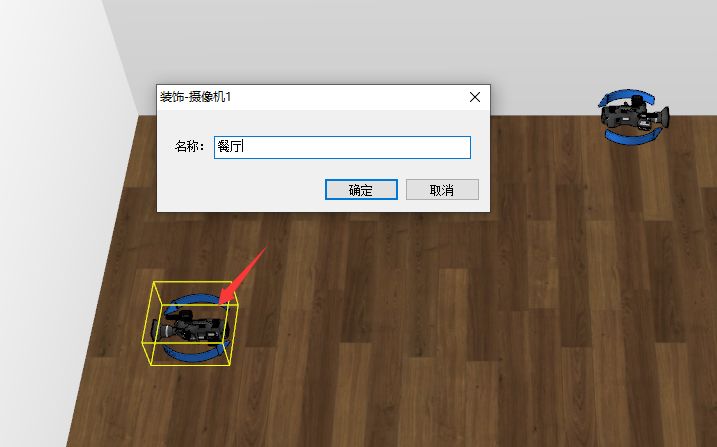Image resolution: width=717 pixels, height=447 pixels.
Task: Click the lens of the far camera
Action: point(664,117)
